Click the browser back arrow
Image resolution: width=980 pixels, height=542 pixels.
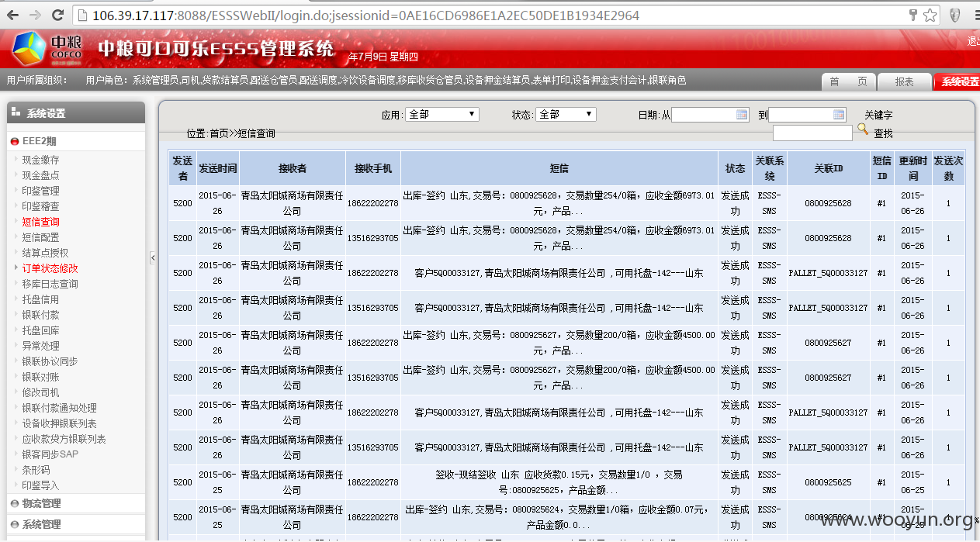[13, 15]
